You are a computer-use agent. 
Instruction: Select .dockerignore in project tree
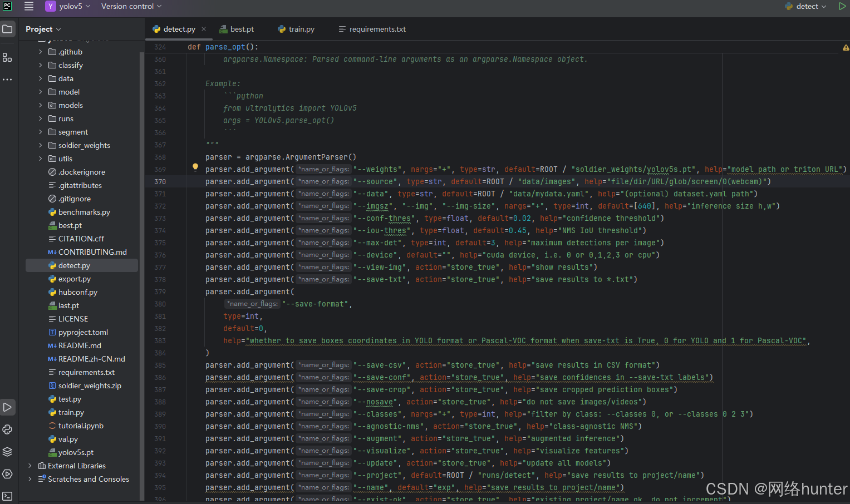coord(76,172)
